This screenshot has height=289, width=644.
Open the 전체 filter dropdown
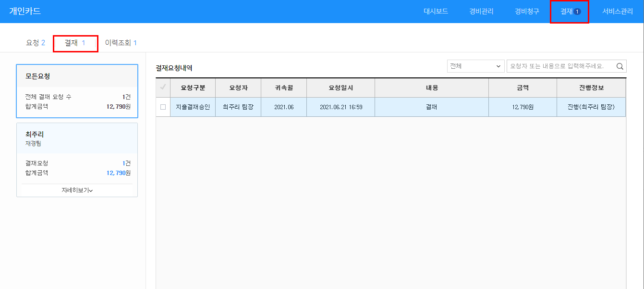(475, 66)
